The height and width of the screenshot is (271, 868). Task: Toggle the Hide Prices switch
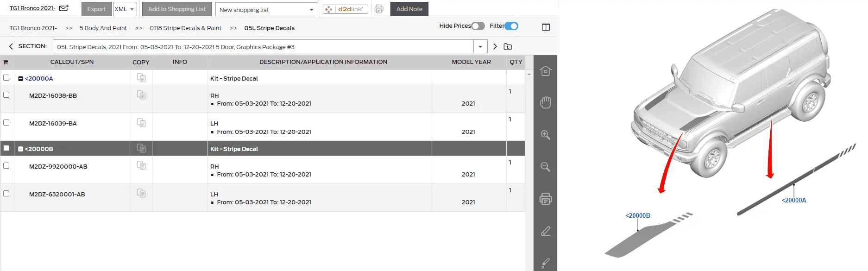click(478, 26)
